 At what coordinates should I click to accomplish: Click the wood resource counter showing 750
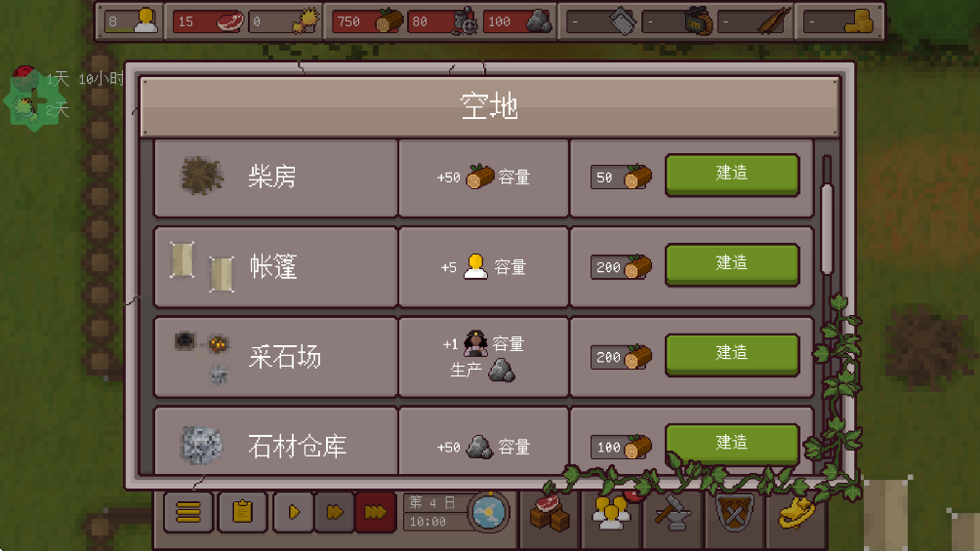(x=367, y=21)
